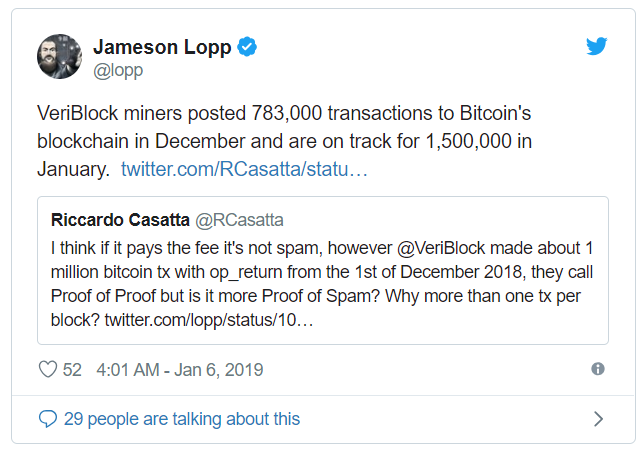The height and width of the screenshot is (455, 643).
Task: Click the Twitter info icon
Action: (x=598, y=369)
